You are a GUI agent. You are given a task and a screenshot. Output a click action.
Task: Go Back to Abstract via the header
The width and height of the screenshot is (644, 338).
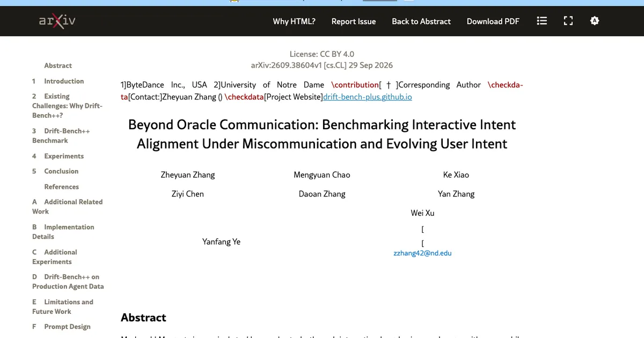tap(421, 21)
